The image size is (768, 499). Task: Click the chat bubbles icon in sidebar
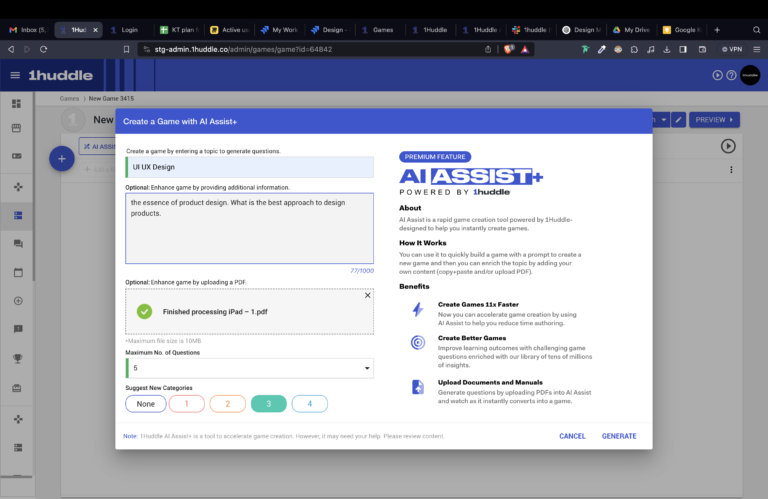point(16,243)
